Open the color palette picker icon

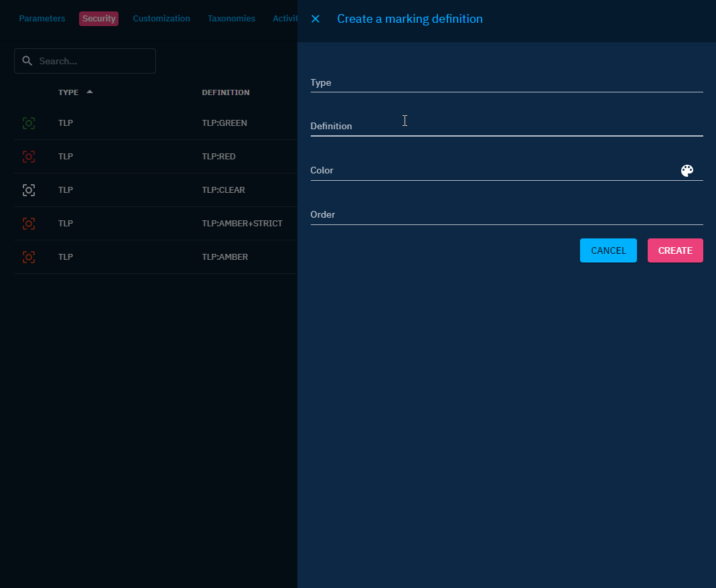point(687,171)
